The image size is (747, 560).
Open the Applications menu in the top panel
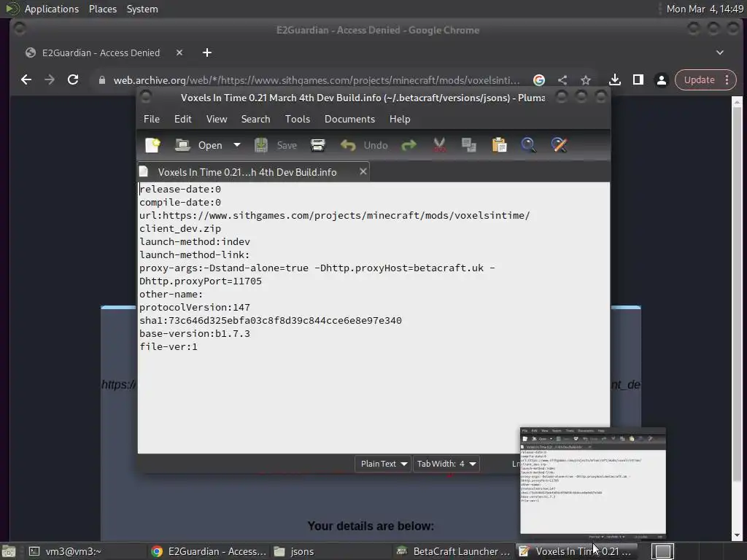(x=52, y=9)
